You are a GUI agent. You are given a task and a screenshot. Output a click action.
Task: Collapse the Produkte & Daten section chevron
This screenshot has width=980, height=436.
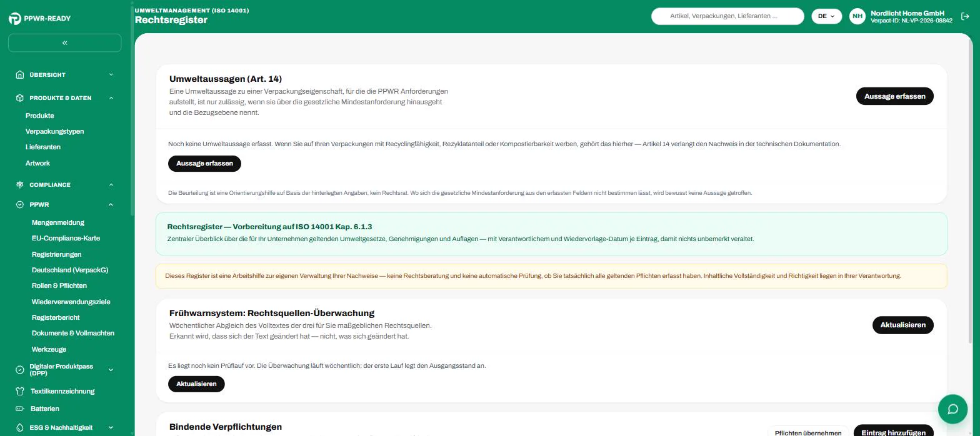coord(111,98)
